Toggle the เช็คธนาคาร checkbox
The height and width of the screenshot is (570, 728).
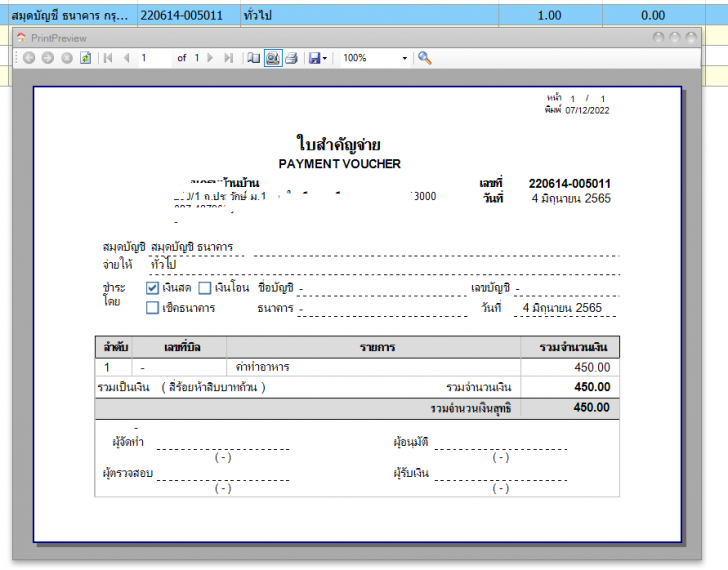(x=152, y=308)
